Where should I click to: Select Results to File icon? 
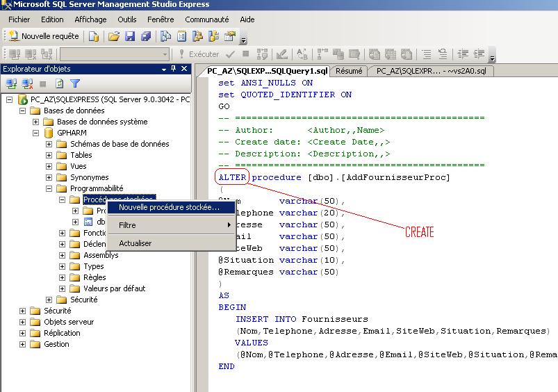tap(407, 54)
